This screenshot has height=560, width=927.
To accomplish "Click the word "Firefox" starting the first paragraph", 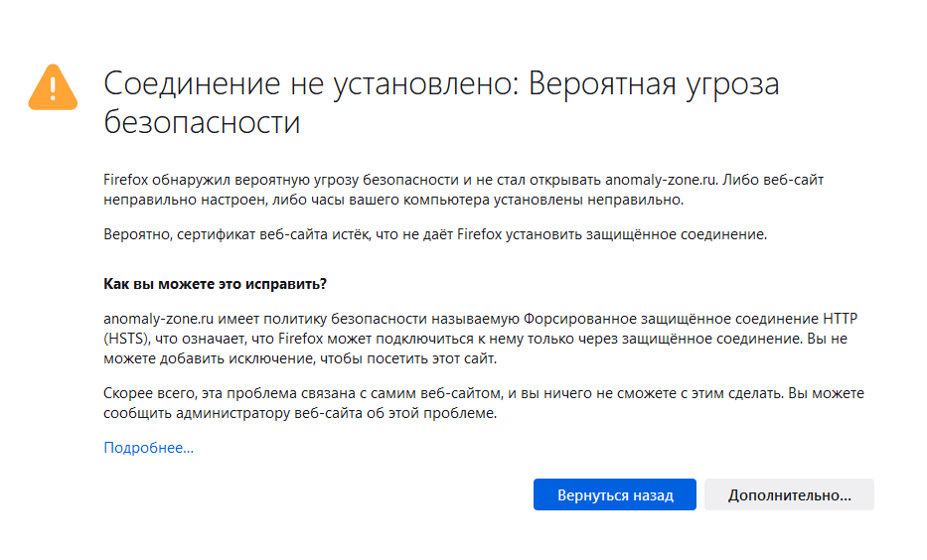I will 125,180.
